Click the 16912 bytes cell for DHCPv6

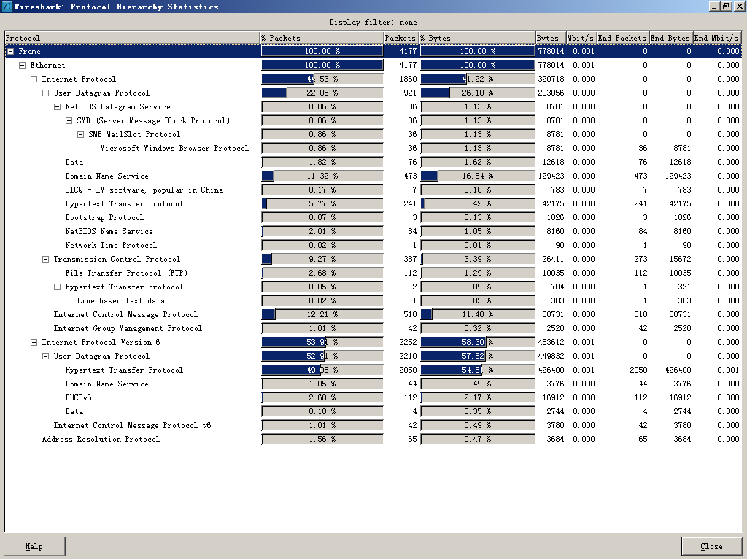pyautogui.click(x=553, y=397)
